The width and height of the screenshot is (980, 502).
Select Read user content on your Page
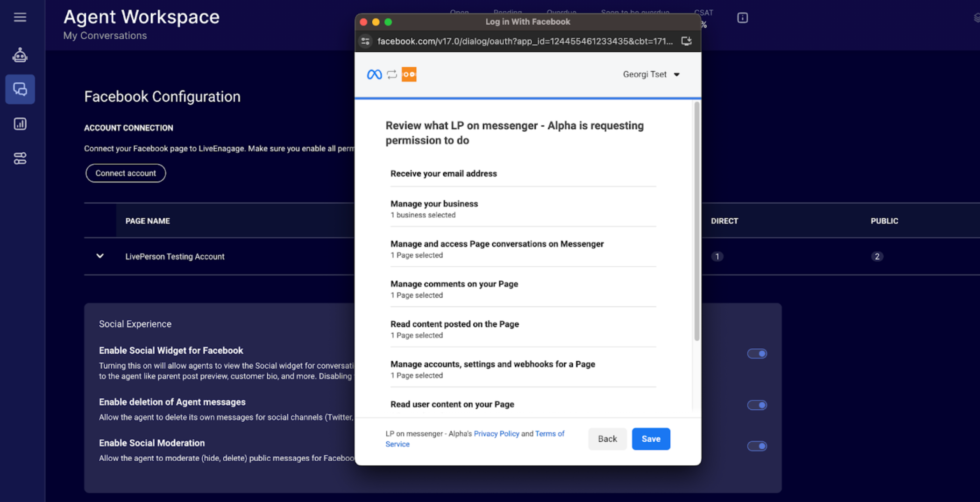click(x=452, y=404)
